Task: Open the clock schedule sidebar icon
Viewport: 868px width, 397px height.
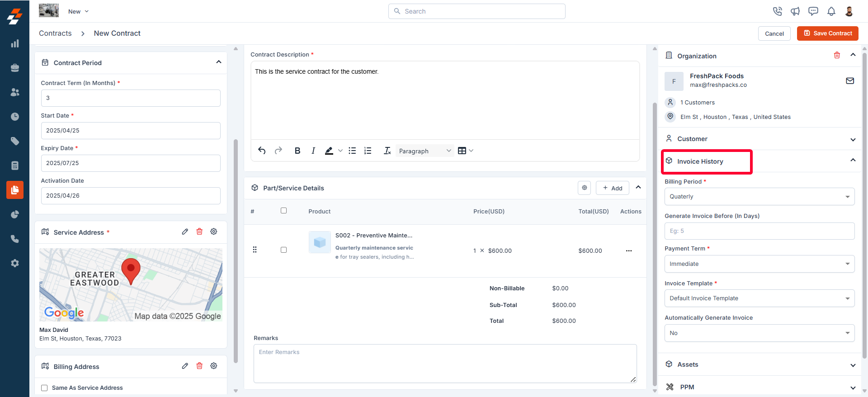Action: click(x=15, y=117)
